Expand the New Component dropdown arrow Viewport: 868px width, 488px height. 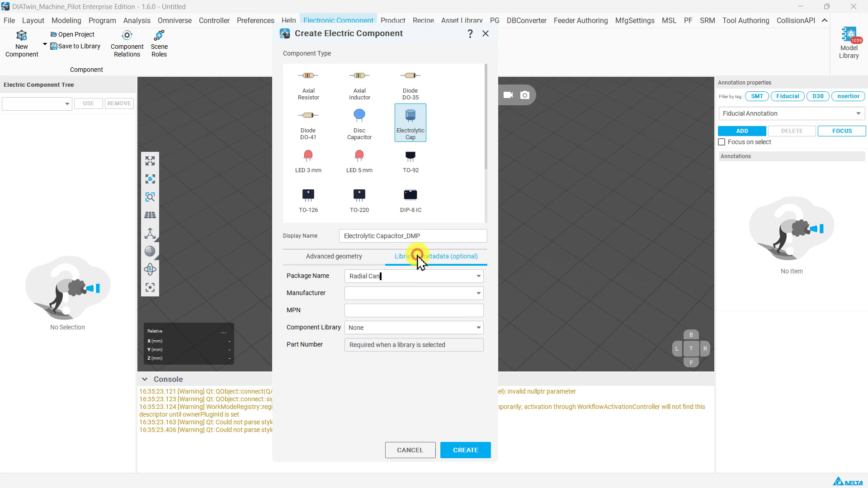click(x=45, y=44)
